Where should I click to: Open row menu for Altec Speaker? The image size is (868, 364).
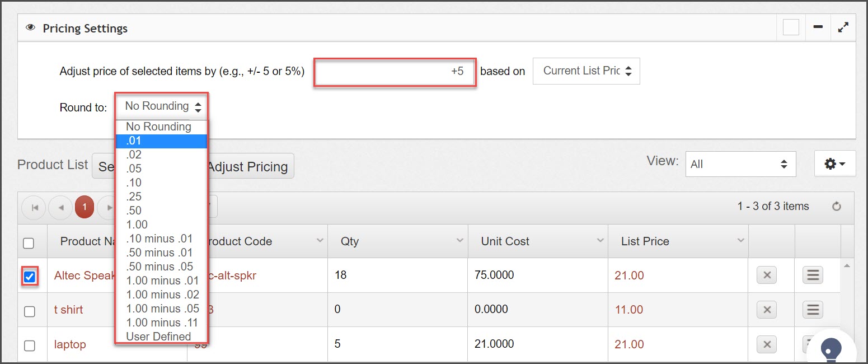pos(813,275)
